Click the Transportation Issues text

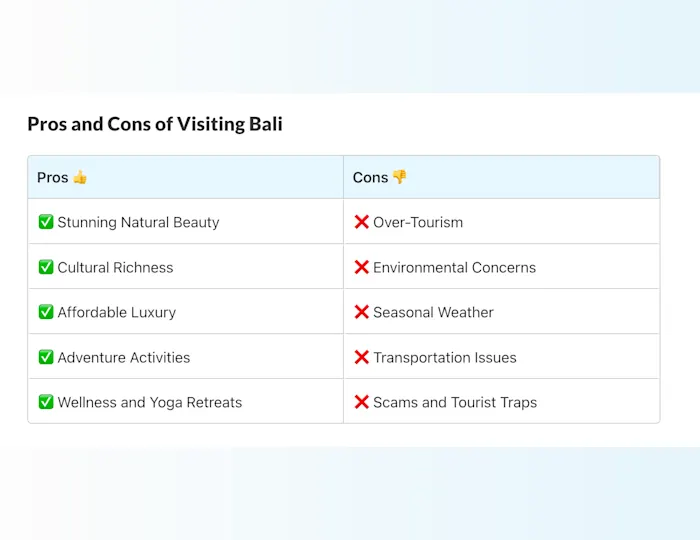point(445,357)
